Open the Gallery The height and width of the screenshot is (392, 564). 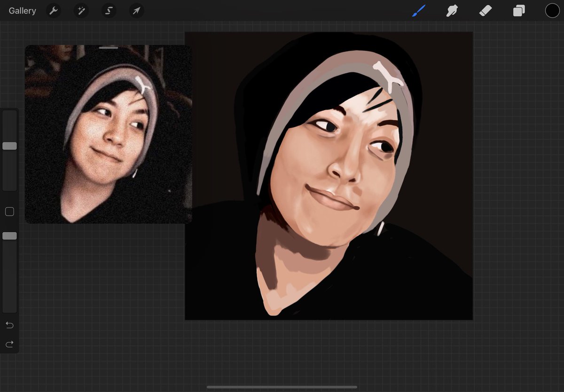pyautogui.click(x=22, y=10)
